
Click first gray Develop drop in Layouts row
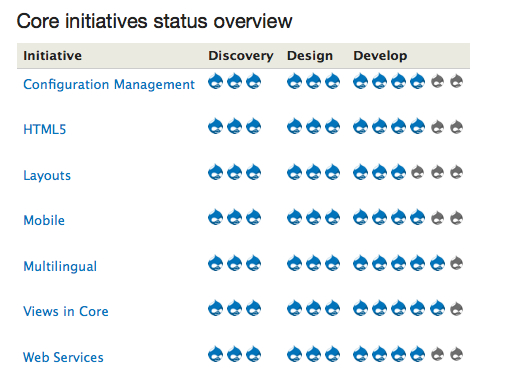pyautogui.click(x=417, y=172)
